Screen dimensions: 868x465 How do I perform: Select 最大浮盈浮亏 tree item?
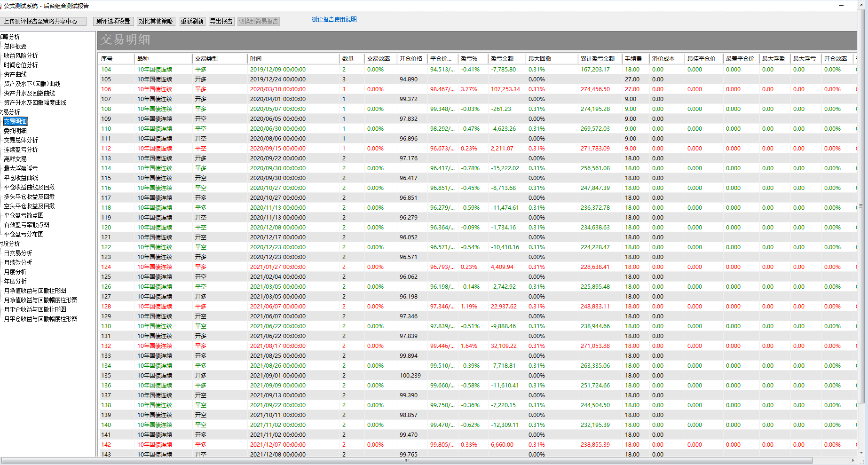(21, 168)
